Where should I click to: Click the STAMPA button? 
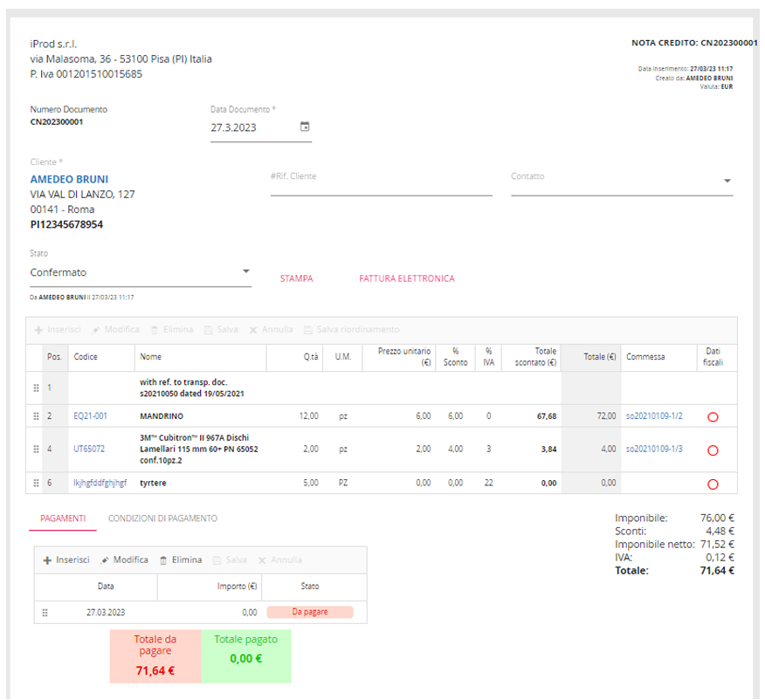pos(296,278)
